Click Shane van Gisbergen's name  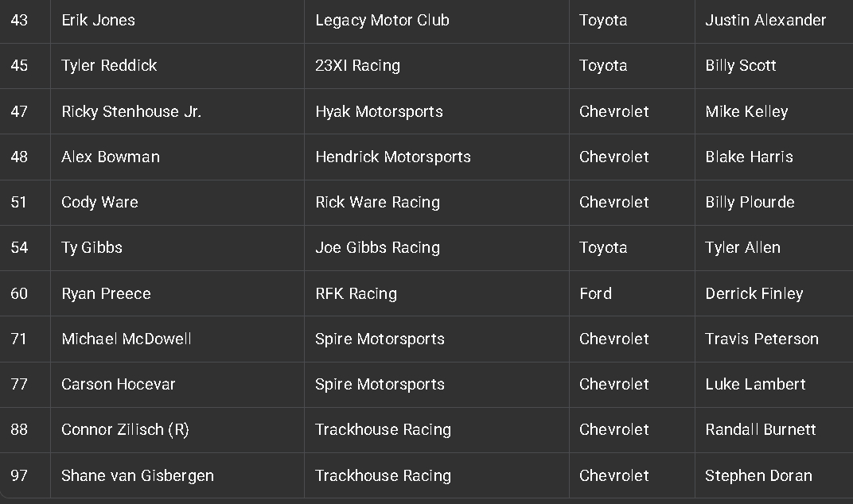click(x=138, y=475)
